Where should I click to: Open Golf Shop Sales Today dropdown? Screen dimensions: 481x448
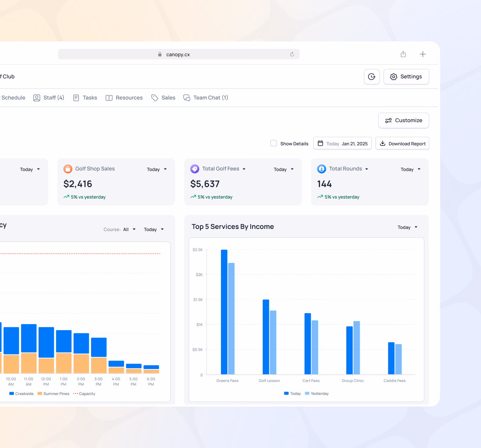pos(157,170)
